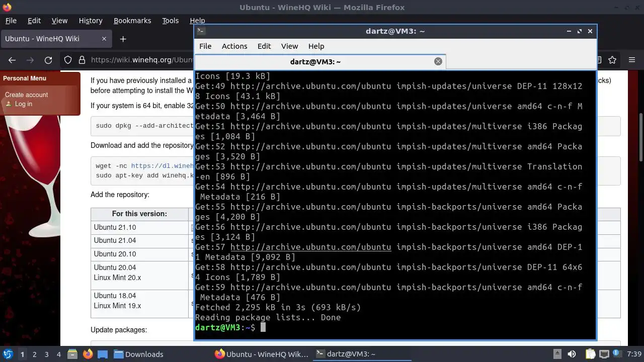
Task: Click Create account link in Personal Menu
Action: [x=26, y=95]
